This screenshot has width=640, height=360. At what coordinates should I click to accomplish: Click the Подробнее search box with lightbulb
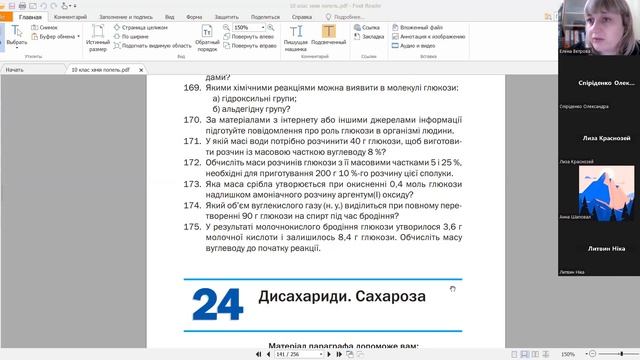(x=344, y=17)
